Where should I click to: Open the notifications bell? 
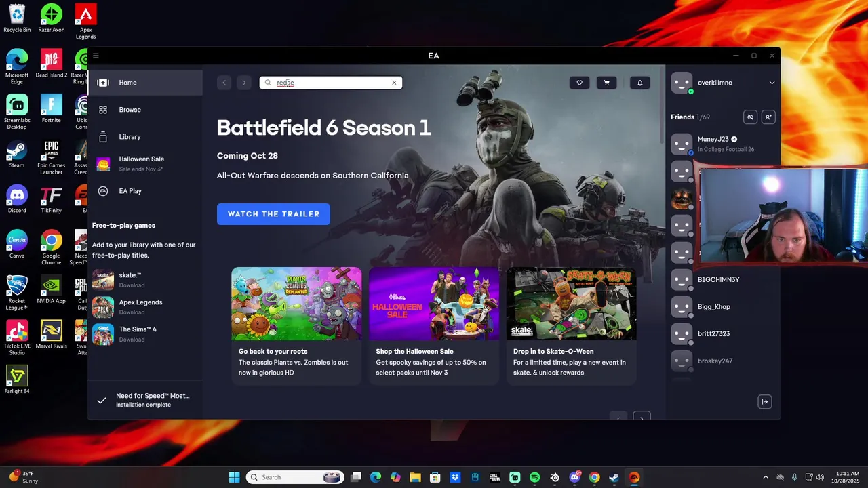point(640,83)
